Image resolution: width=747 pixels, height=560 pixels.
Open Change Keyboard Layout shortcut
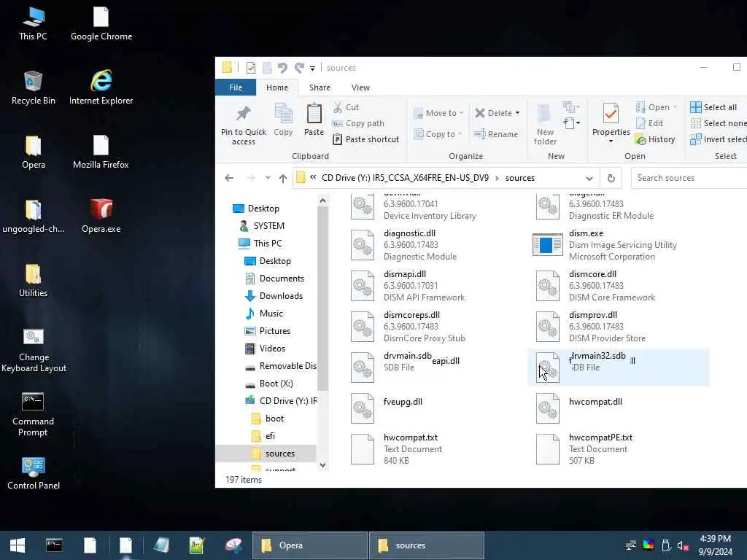(x=34, y=351)
